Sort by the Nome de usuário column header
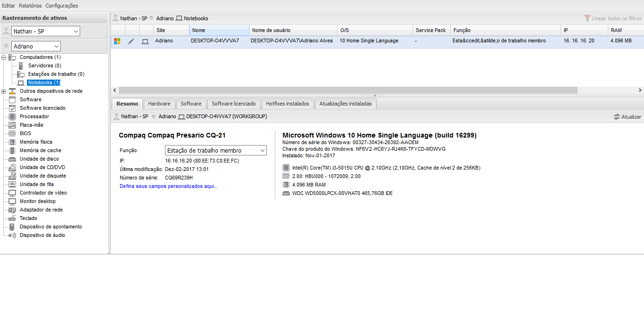The image size is (644, 325). tap(293, 30)
